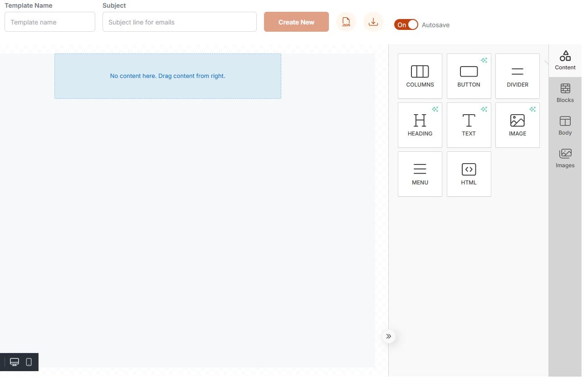Turn off the Autosave switch
The height and width of the screenshot is (392, 587).
click(406, 25)
